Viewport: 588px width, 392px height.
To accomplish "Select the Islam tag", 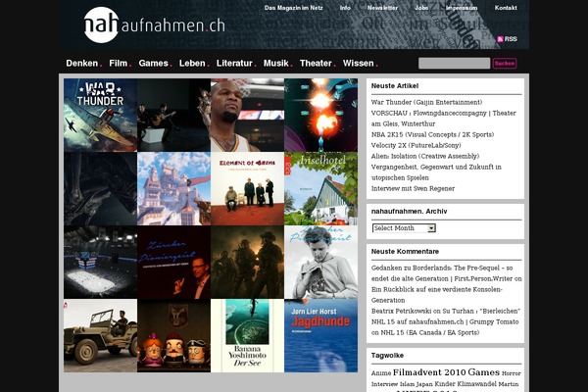I will click(x=407, y=384).
